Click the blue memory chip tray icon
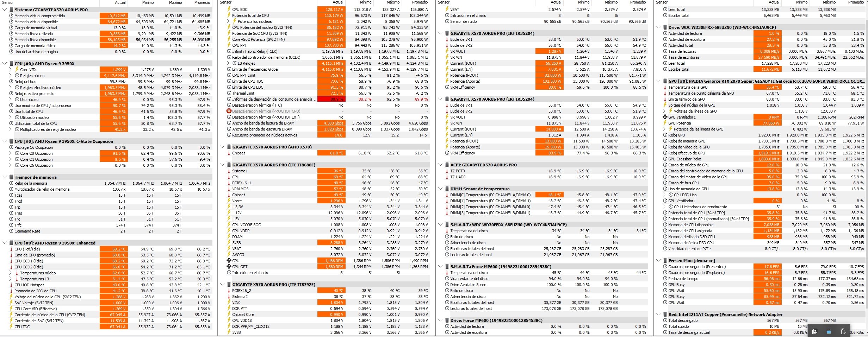The height and width of the screenshot is (337, 868). click(829, 331)
